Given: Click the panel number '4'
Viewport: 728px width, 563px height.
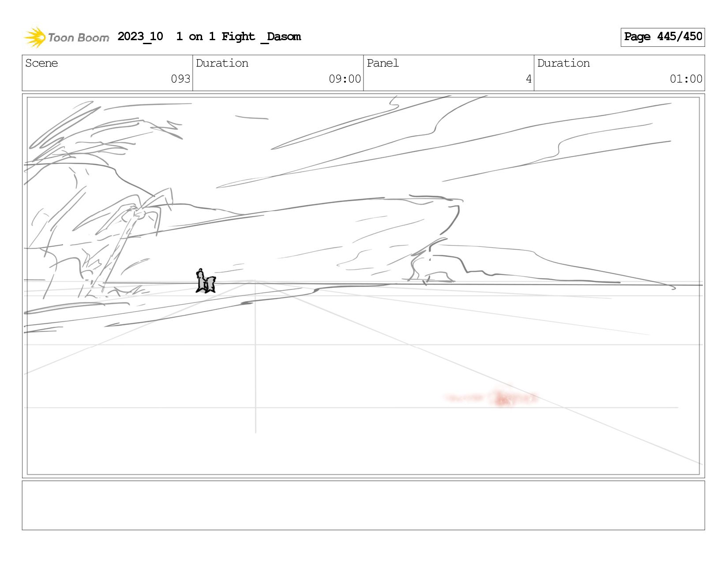Looking at the screenshot, I should [x=529, y=79].
